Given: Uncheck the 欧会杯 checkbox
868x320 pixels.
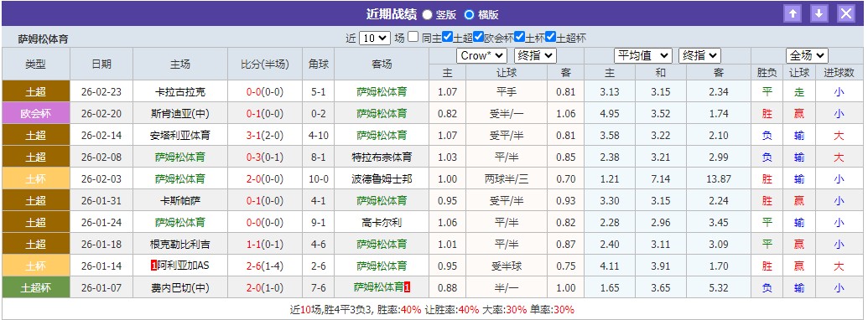Looking at the screenshot, I should (479, 38).
